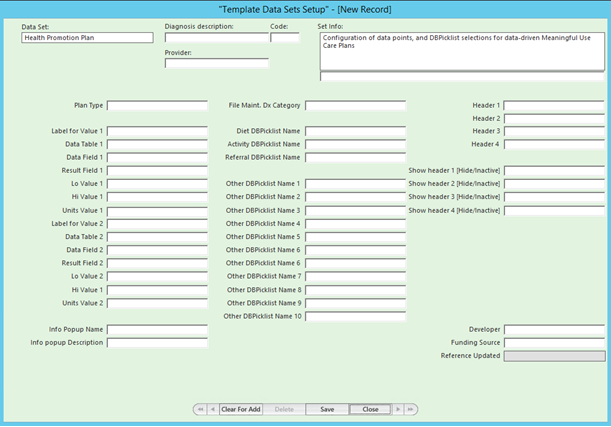The height and width of the screenshot is (427, 611).
Task: Click the Other DBPicklist Name 5 field
Action: pos(355,237)
